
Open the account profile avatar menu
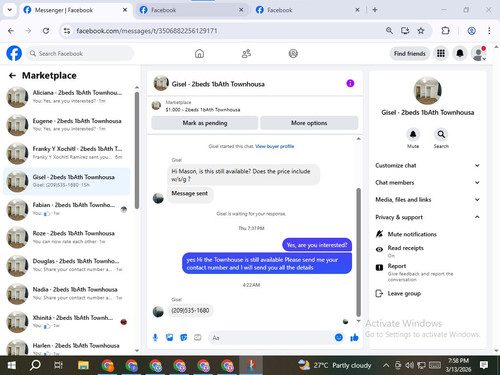tap(479, 53)
